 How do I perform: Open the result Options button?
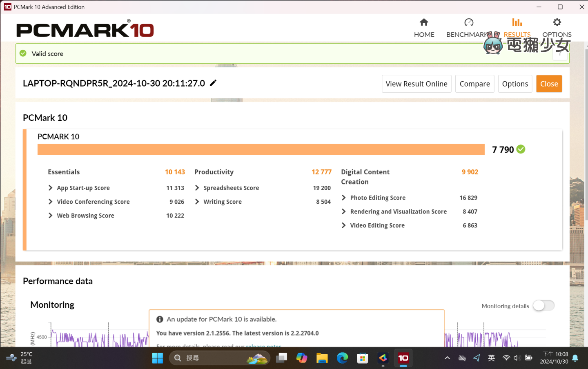click(x=515, y=84)
